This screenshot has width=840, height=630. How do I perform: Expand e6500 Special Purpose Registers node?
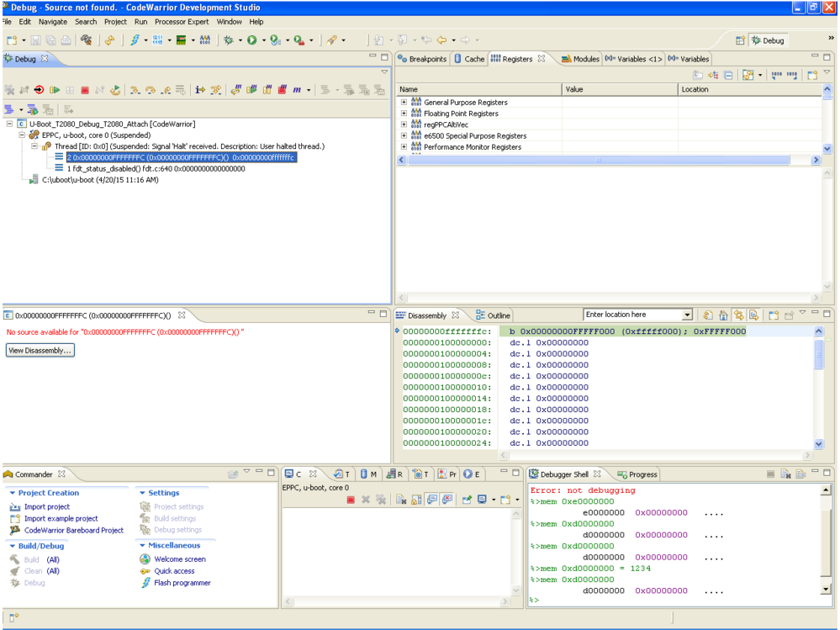pyautogui.click(x=404, y=135)
